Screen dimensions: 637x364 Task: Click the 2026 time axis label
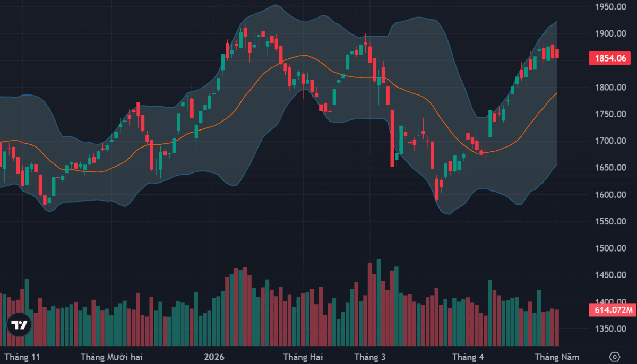coord(214,357)
